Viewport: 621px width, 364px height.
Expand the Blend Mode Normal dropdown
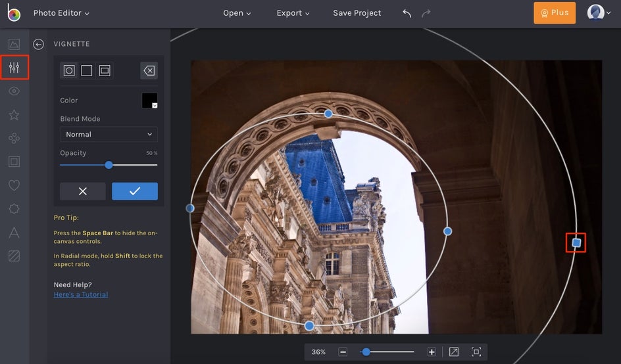click(x=109, y=134)
